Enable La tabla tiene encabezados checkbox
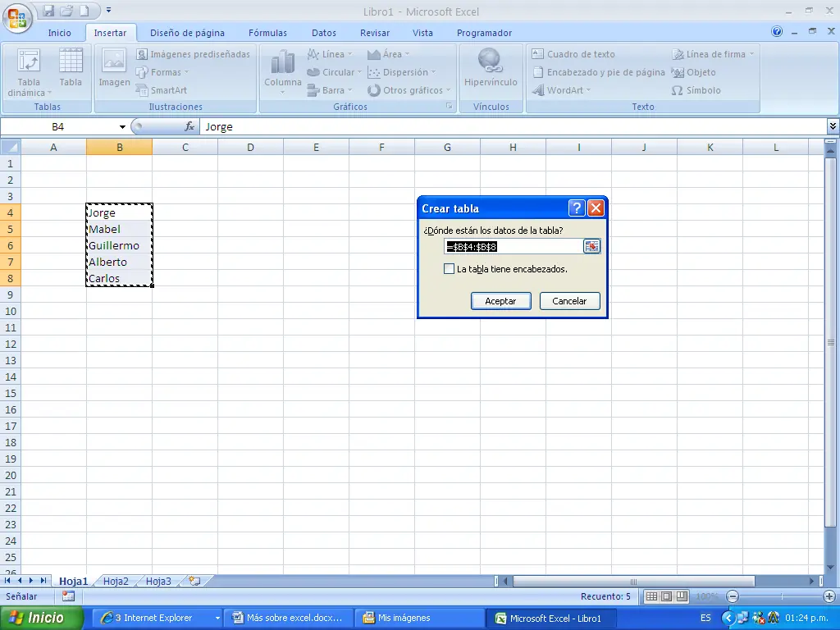Screen dimensions: 840x630 click(x=449, y=269)
